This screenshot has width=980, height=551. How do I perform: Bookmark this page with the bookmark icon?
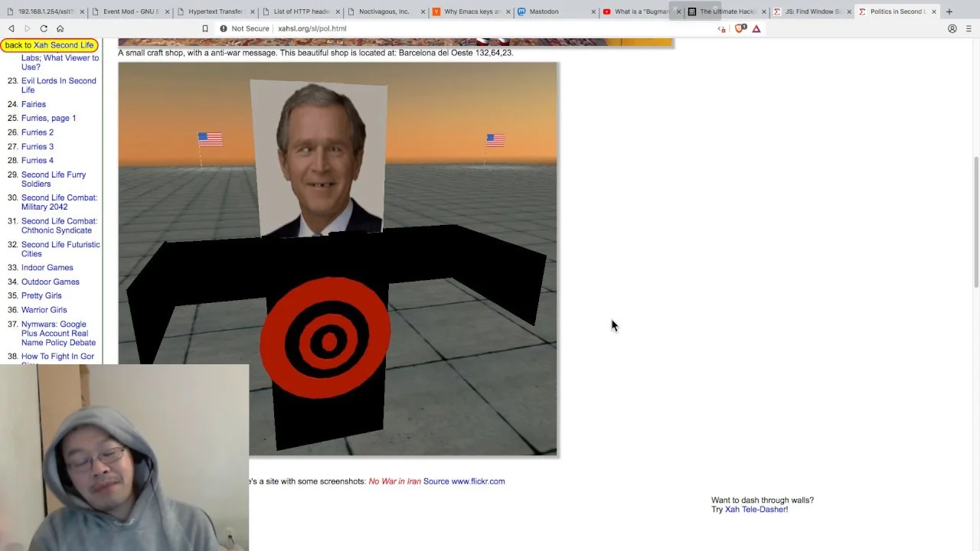(x=205, y=28)
